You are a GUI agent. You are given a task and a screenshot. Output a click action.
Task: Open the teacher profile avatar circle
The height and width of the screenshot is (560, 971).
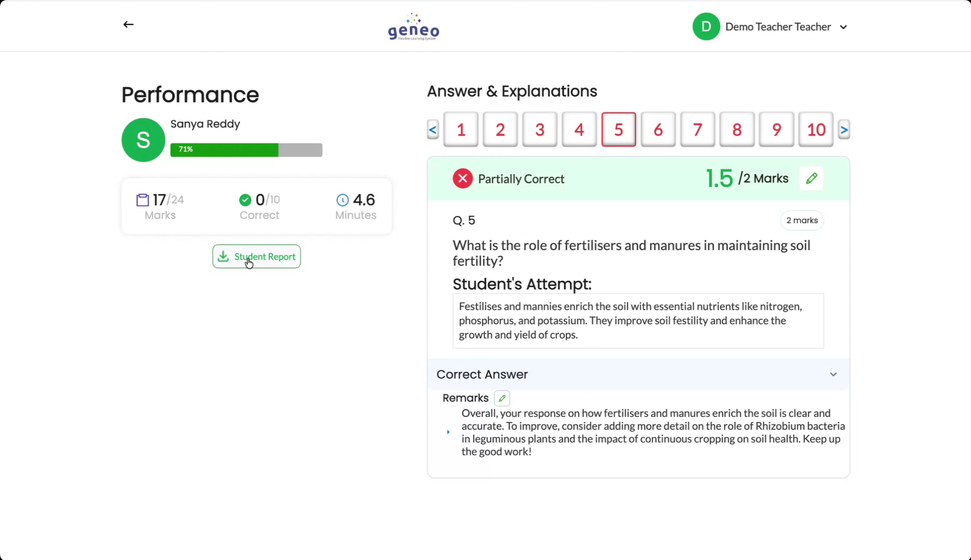(x=706, y=26)
